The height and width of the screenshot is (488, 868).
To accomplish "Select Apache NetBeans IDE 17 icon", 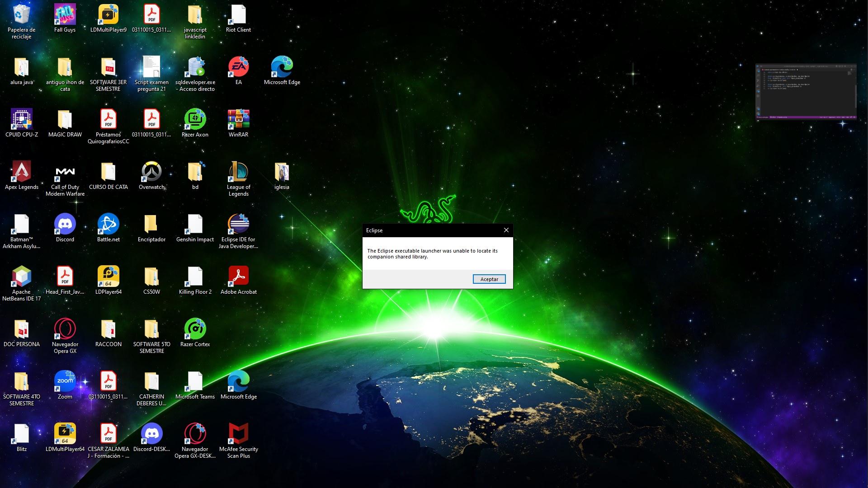I will click(21, 283).
